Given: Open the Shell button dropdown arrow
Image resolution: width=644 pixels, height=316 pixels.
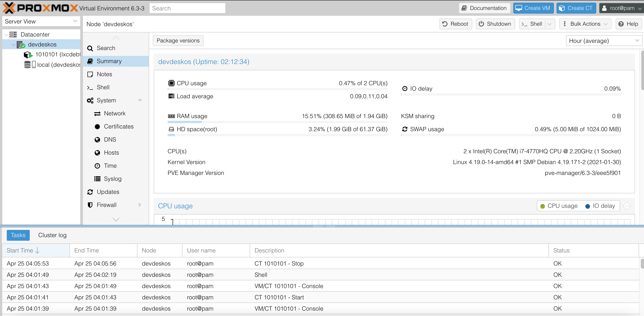Looking at the screenshot, I should 549,24.
